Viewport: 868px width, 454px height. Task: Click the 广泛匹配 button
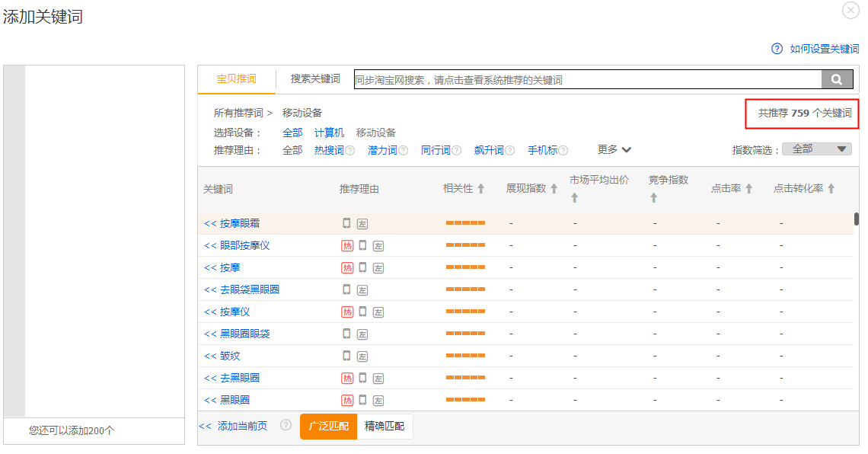pyautogui.click(x=328, y=427)
